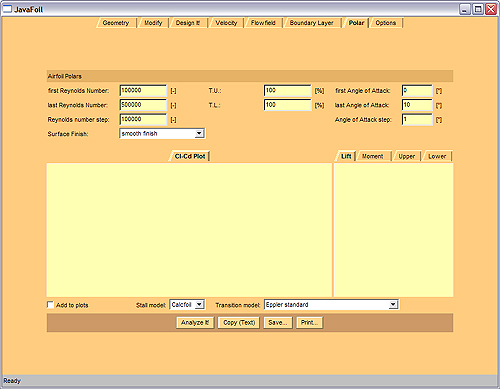
Task: Click the Save... button
Action: (x=278, y=323)
